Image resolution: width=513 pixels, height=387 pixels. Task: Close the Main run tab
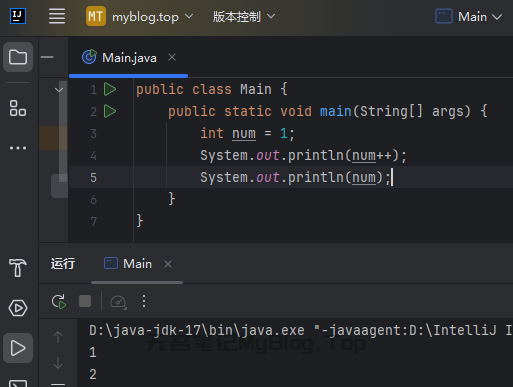click(x=168, y=264)
